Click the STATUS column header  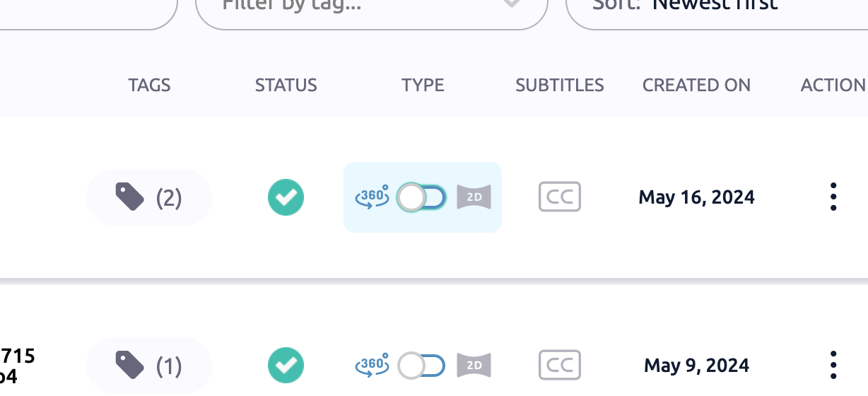[286, 86]
